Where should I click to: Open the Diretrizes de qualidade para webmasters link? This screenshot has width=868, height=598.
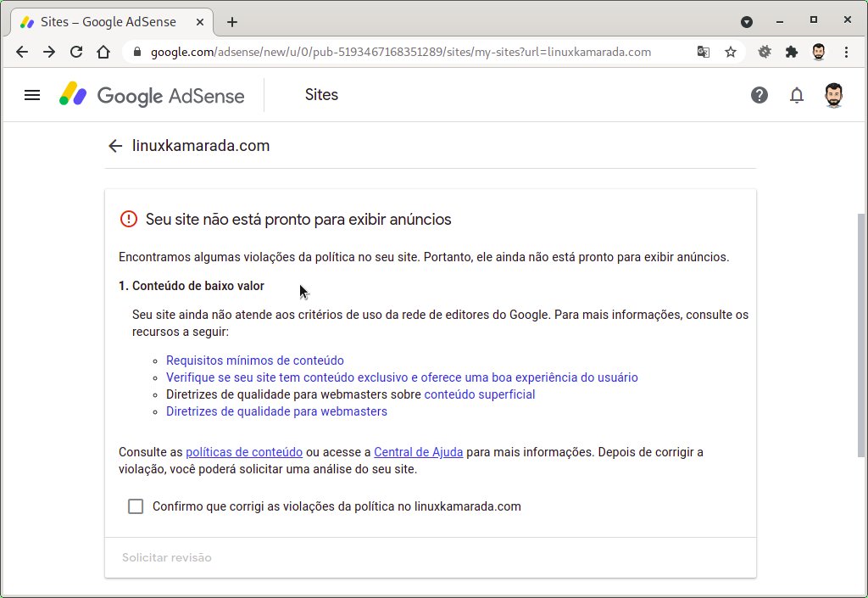coord(276,412)
